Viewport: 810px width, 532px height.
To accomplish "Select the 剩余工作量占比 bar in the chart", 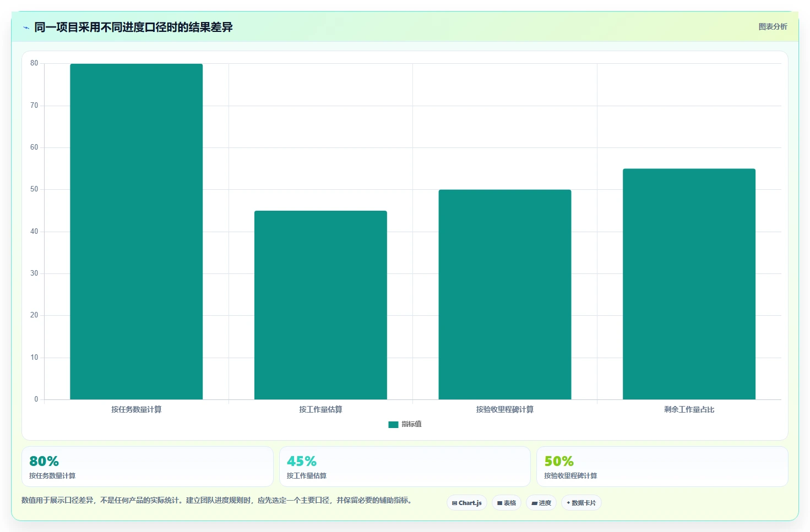I will [x=689, y=284].
